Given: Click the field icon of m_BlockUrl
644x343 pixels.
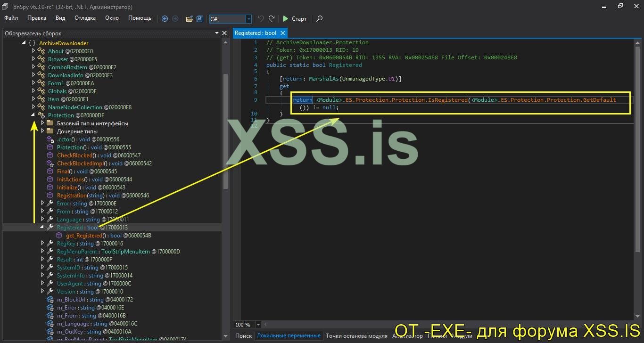Looking at the screenshot, I should pos(50,300).
